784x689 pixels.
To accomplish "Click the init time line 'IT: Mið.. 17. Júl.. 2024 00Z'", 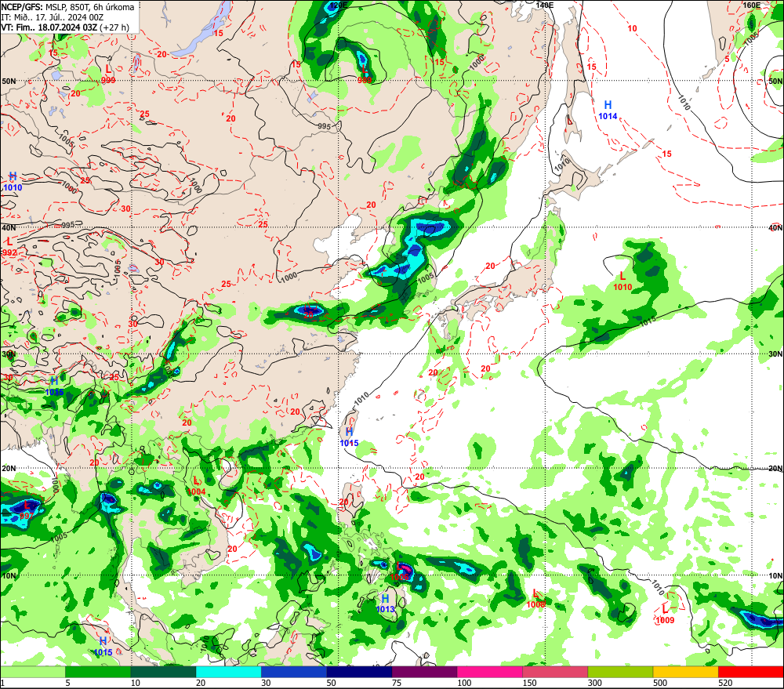I will click(52, 17).
